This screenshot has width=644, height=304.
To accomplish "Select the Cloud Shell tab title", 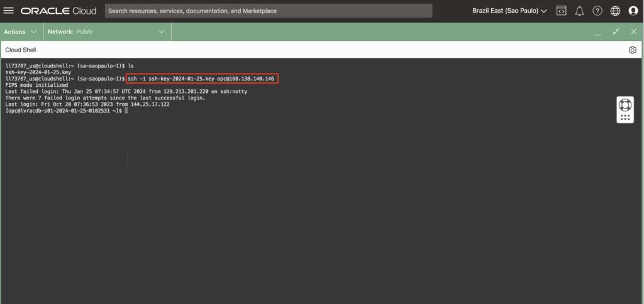I will (22, 50).
